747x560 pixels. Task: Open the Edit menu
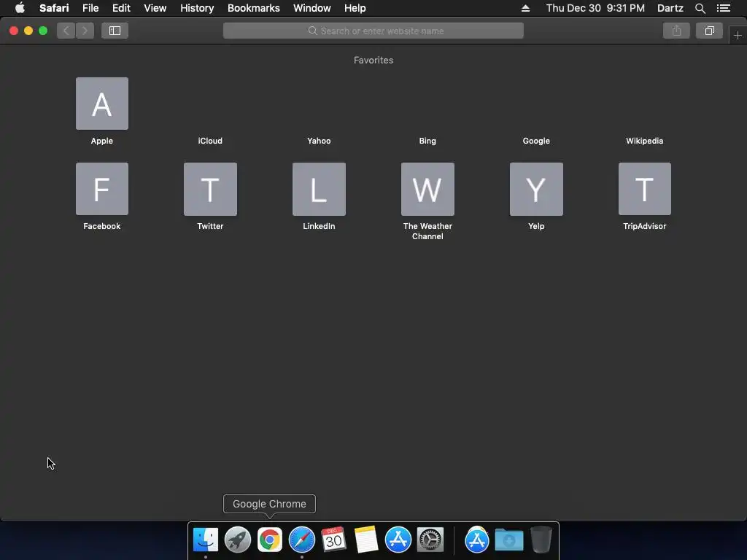point(121,8)
